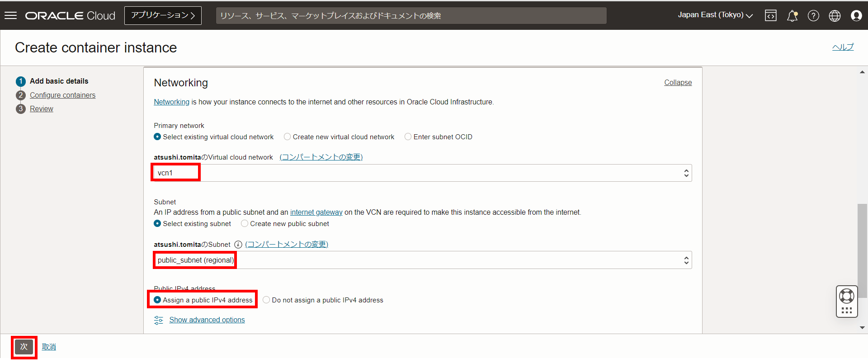The height and width of the screenshot is (363, 868).
Task: Click the advanced options sliders icon
Action: point(158,320)
